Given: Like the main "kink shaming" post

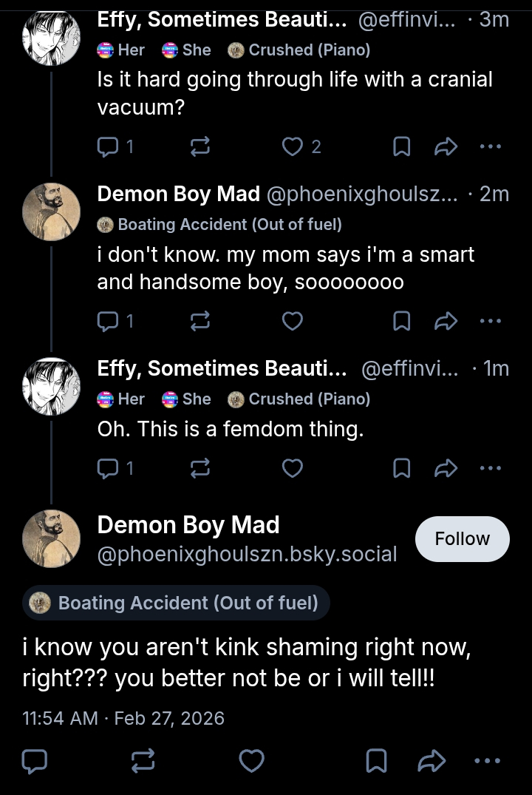Looking at the screenshot, I should click(x=253, y=760).
